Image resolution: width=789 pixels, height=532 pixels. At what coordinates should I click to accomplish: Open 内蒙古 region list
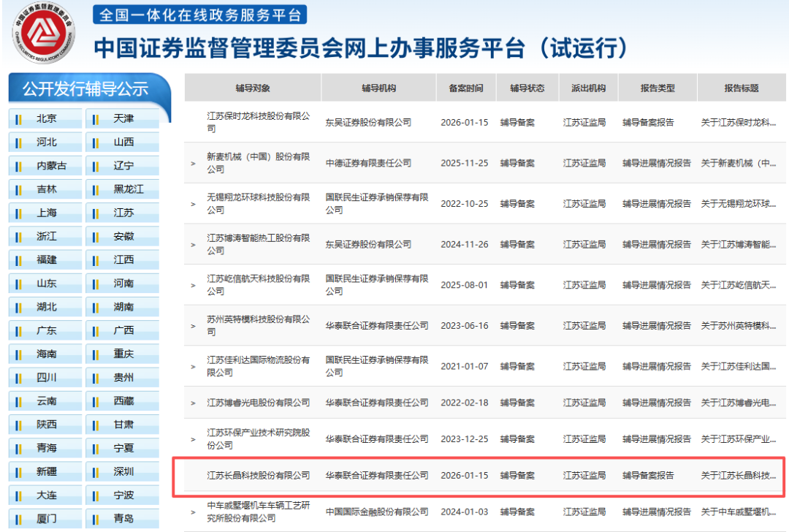[x=45, y=166]
